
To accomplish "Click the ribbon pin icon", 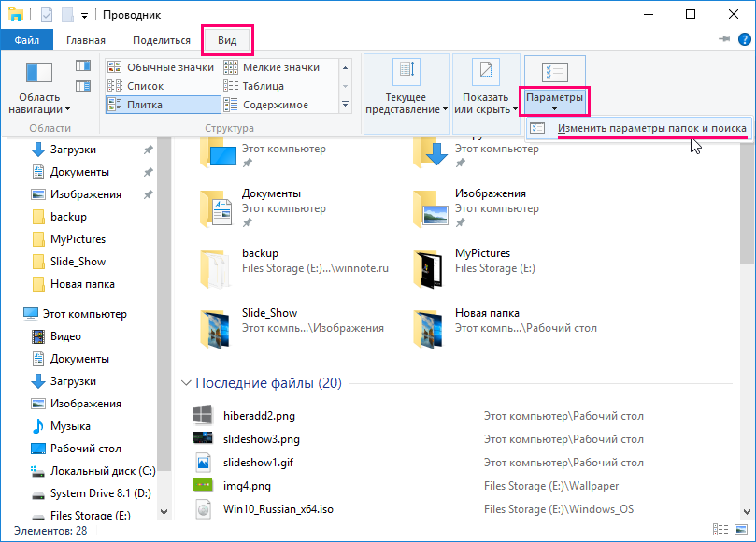I will point(724,39).
